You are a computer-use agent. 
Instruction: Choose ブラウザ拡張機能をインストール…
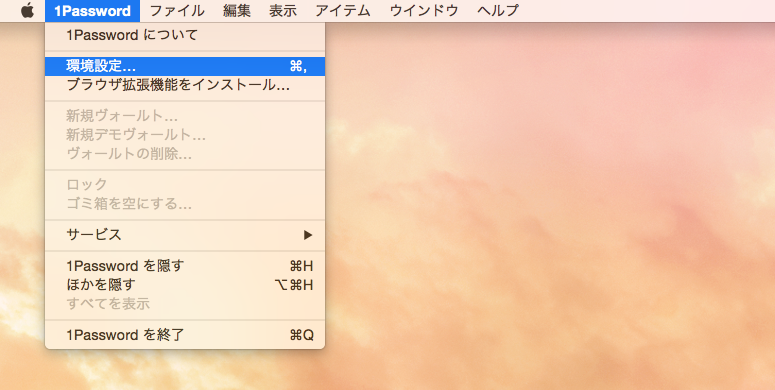coord(185,85)
